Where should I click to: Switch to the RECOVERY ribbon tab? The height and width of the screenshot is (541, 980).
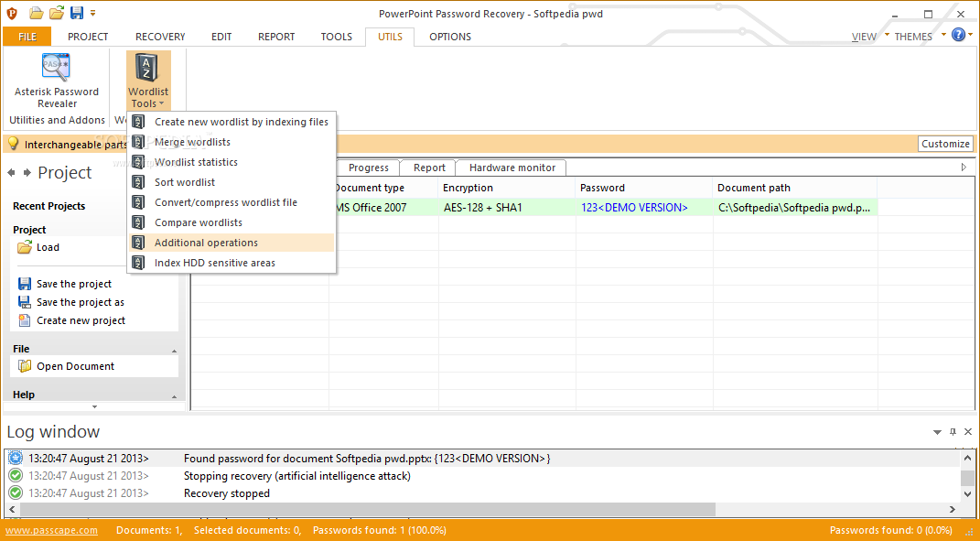click(x=160, y=37)
